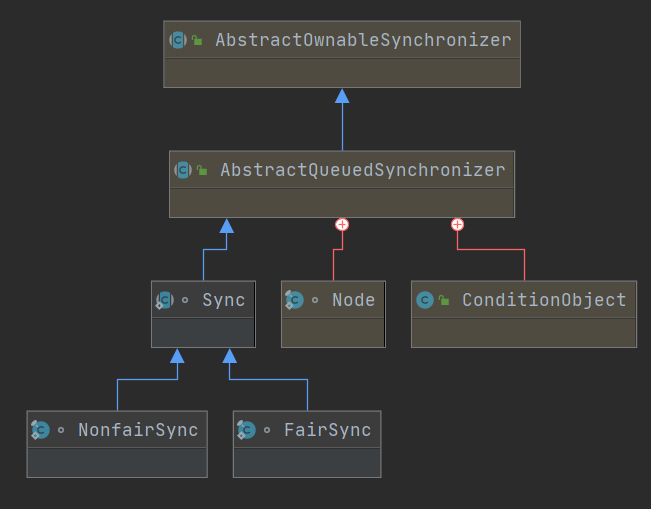Click the ConditionObject class icon
Image resolution: width=651 pixels, height=509 pixels.
pos(425,300)
